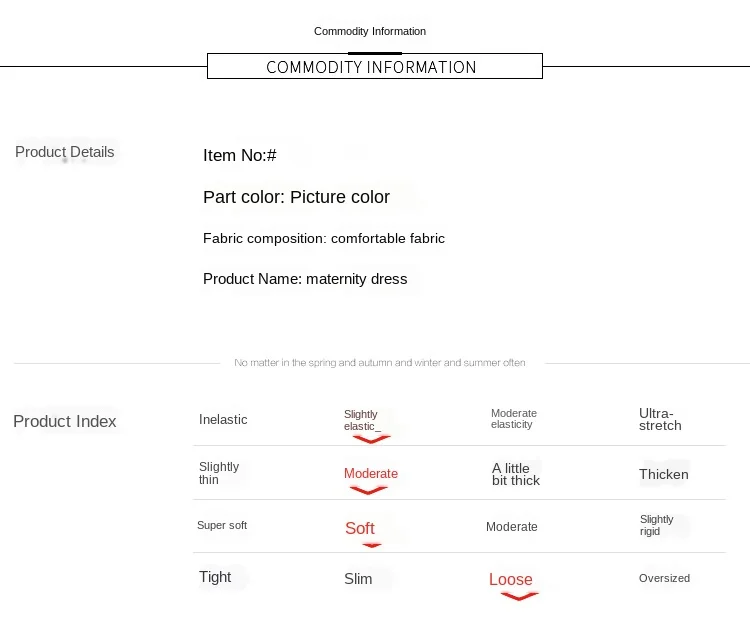Click the Product Details heading
Screen dimensions: 750x638
pyautogui.click(x=65, y=152)
